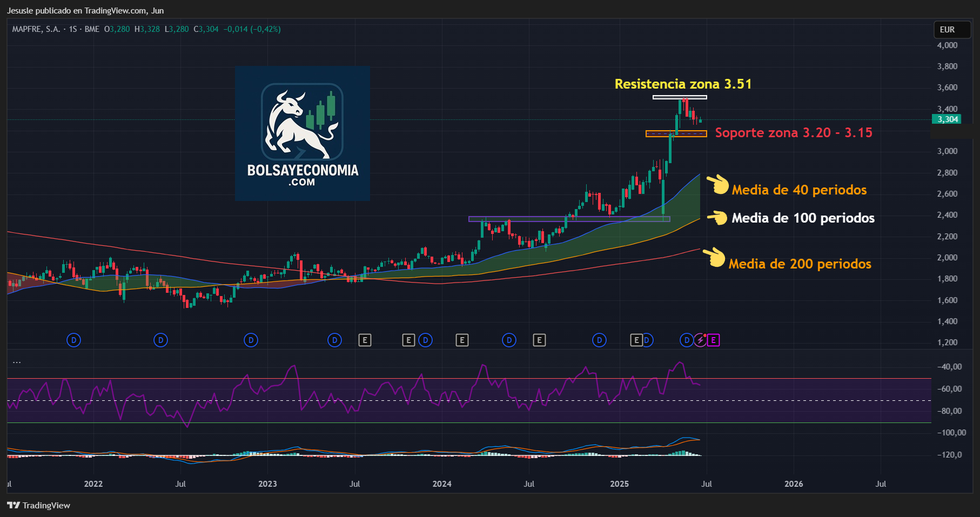Click dividend marker just before 2024 label

point(426,340)
